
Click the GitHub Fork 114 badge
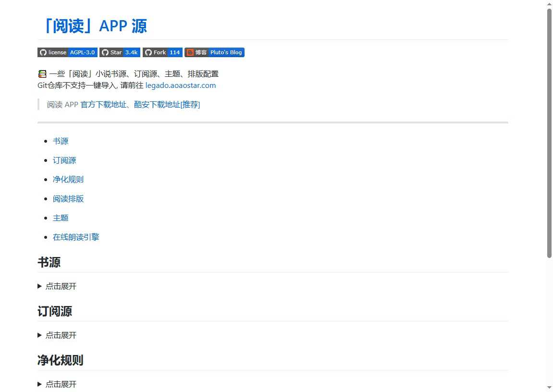coord(162,52)
